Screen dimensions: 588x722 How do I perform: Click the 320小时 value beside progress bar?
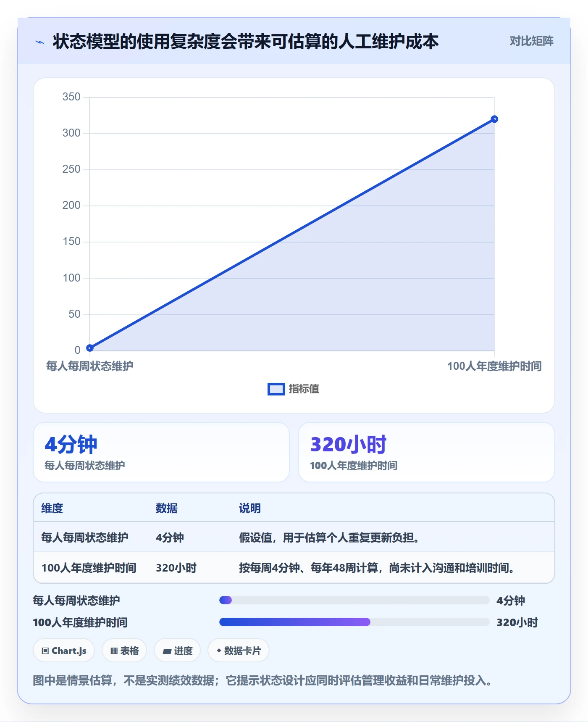click(517, 622)
